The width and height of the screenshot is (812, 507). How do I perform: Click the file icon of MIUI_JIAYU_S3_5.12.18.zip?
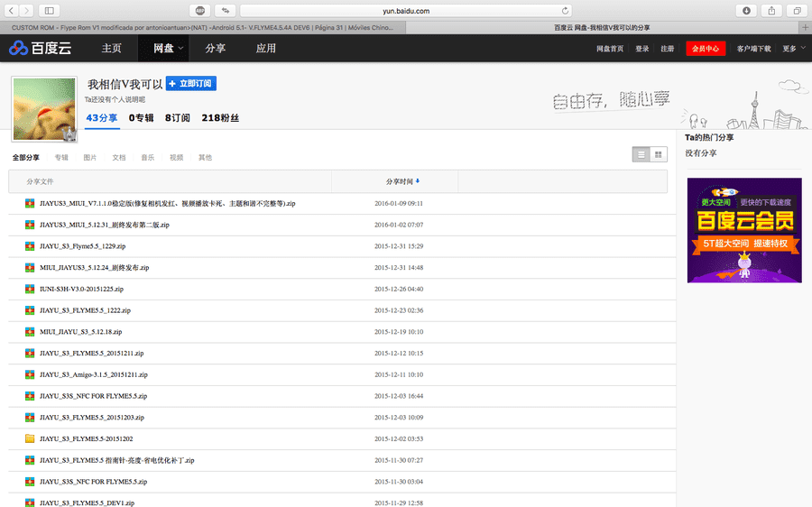pyautogui.click(x=30, y=332)
